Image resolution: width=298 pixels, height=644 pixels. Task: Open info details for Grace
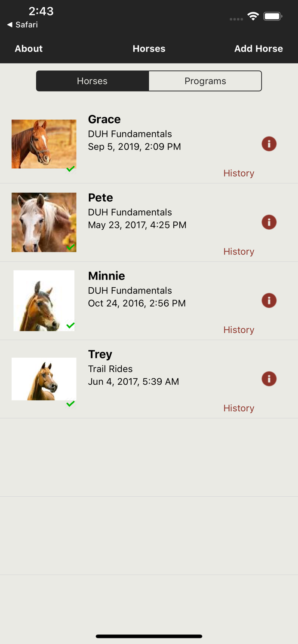269,144
